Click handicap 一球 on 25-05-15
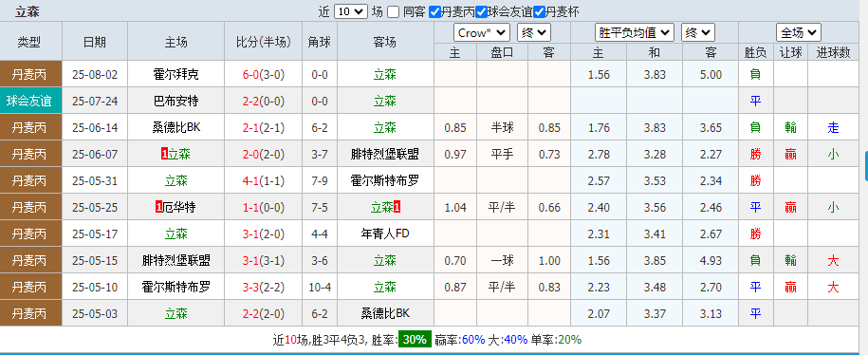The image size is (868, 355). [502, 260]
